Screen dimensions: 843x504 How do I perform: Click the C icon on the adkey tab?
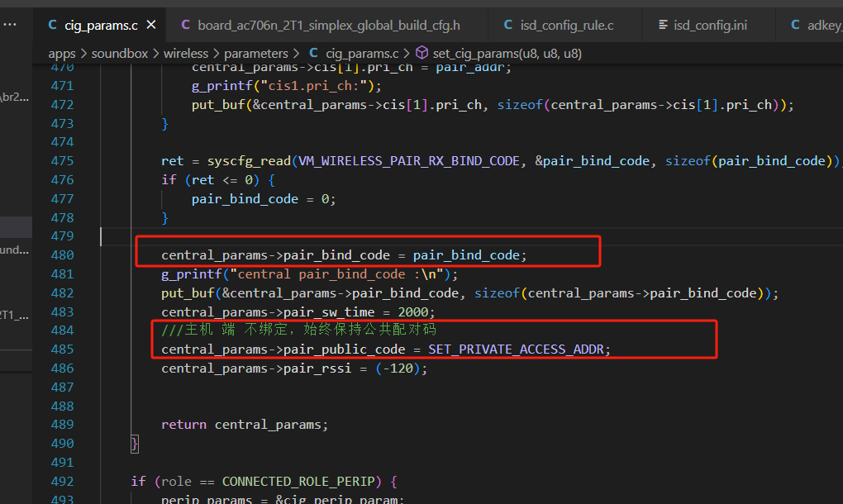click(795, 25)
